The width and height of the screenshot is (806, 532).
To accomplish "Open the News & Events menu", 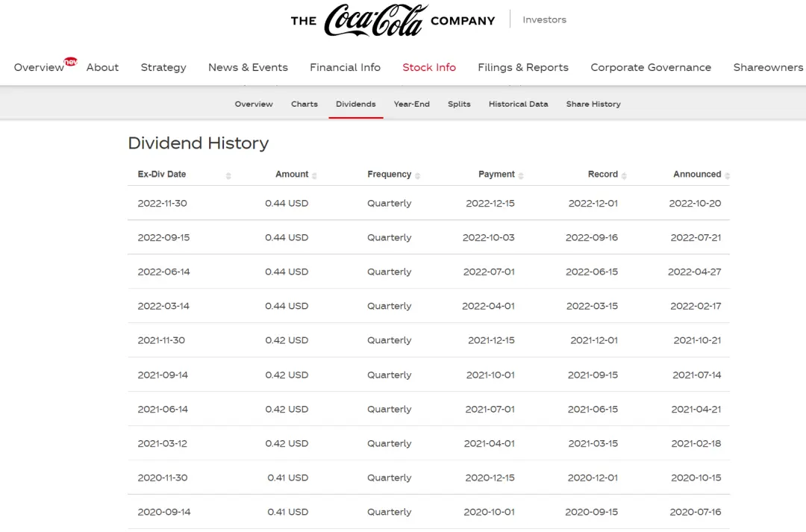I will [248, 67].
